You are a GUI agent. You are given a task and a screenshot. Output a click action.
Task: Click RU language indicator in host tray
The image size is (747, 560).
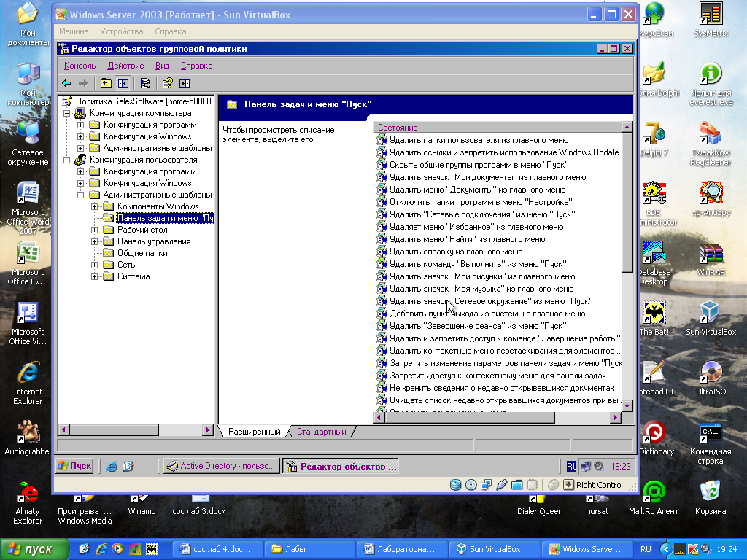[646, 549]
